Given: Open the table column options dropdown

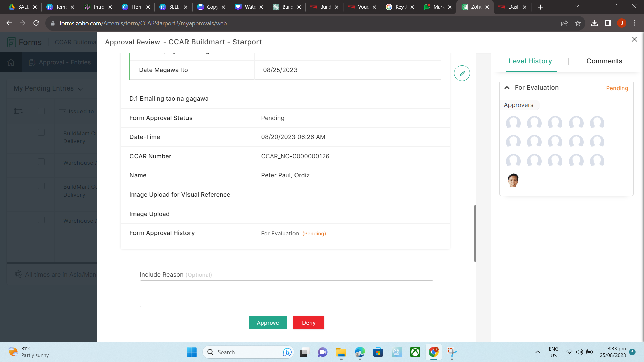Looking at the screenshot, I should [18, 111].
